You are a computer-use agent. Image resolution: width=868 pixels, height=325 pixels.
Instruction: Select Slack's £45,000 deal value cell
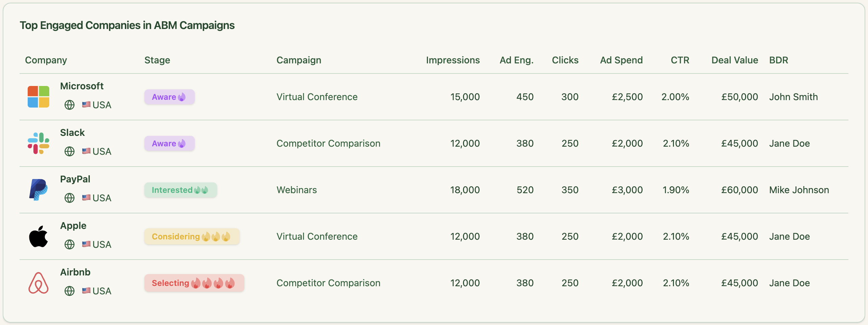[x=739, y=143]
